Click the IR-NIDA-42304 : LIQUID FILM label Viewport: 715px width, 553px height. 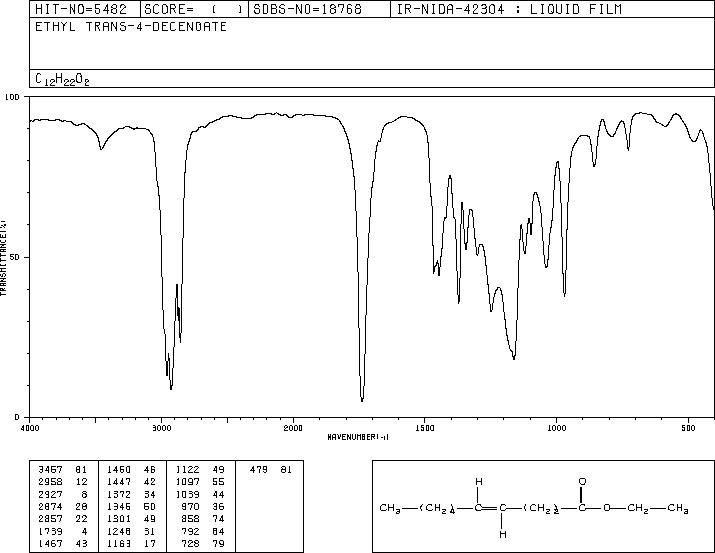[509, 10]
